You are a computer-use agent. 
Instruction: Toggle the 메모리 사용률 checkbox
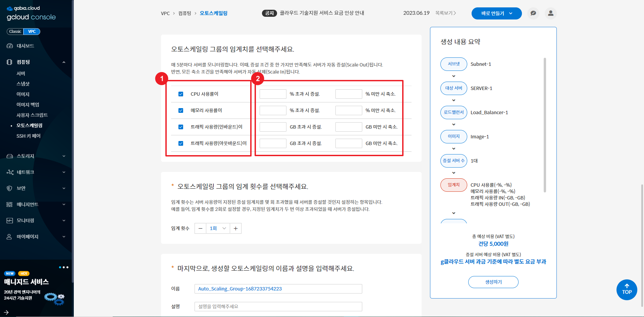point(181,110)
